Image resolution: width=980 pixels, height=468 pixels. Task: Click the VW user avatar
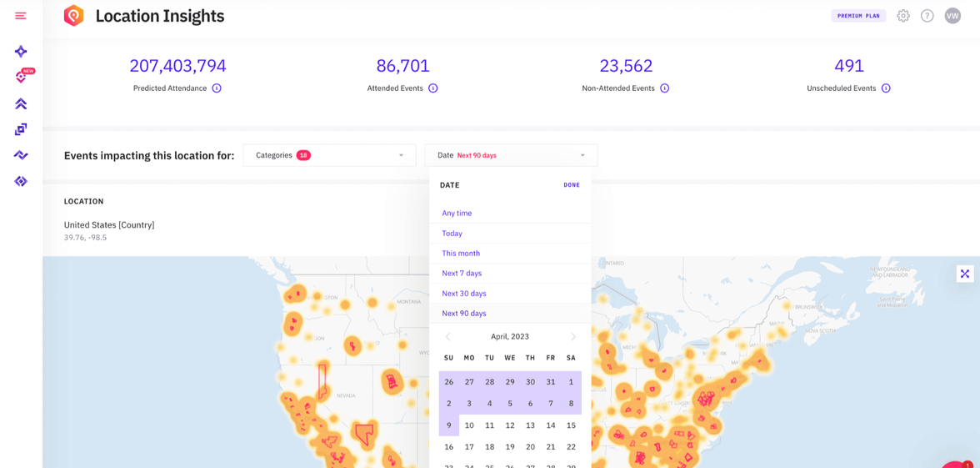[x=952, y=16]
